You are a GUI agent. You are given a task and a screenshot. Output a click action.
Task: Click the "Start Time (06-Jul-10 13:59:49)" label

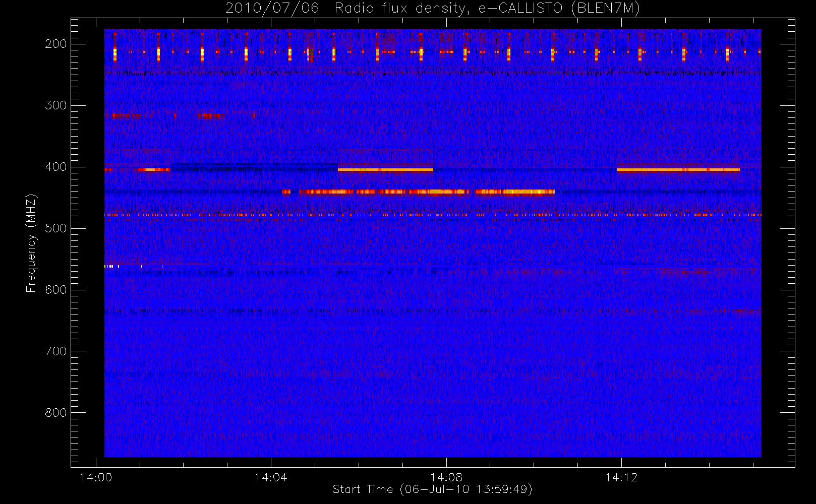click(x=432, y=489)
